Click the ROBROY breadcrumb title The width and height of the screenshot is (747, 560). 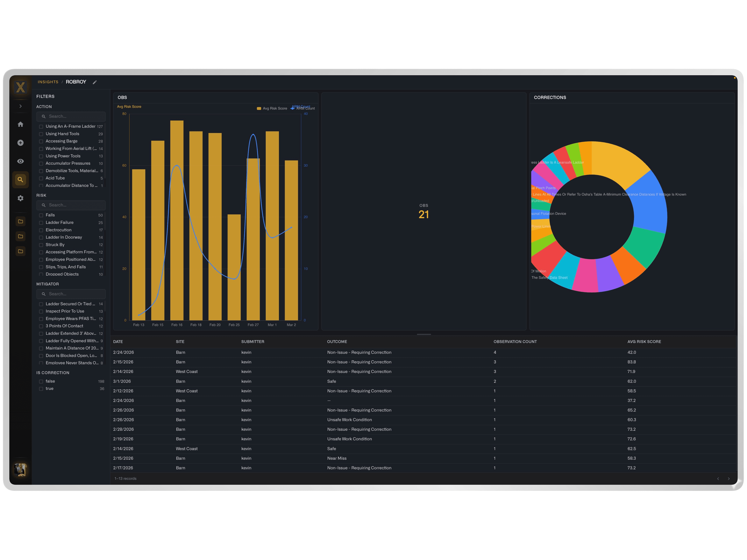[x=76, y=82]
